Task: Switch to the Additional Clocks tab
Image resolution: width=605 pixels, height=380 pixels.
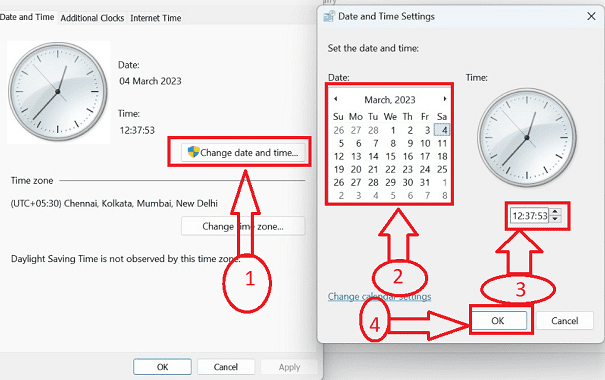Action: pyautogui.click(x=92, y=18)
